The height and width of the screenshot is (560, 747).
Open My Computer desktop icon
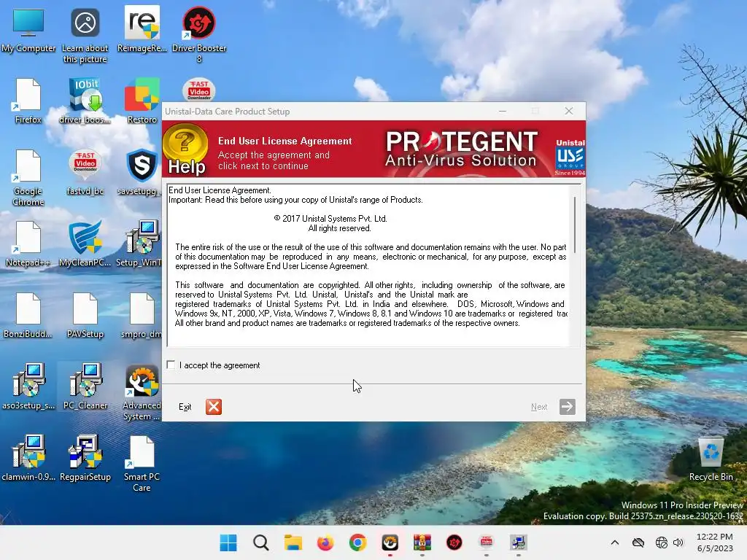(x=28, y=31)
